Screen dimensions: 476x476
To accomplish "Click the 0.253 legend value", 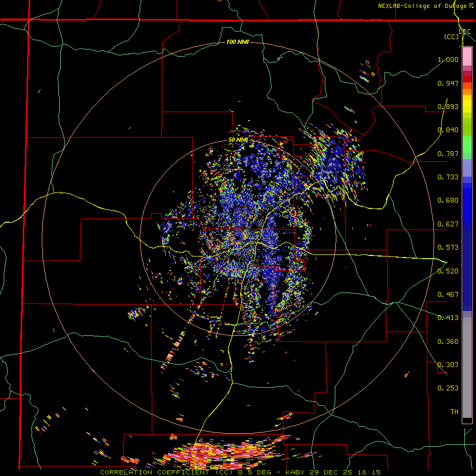I will coord(448,388).
